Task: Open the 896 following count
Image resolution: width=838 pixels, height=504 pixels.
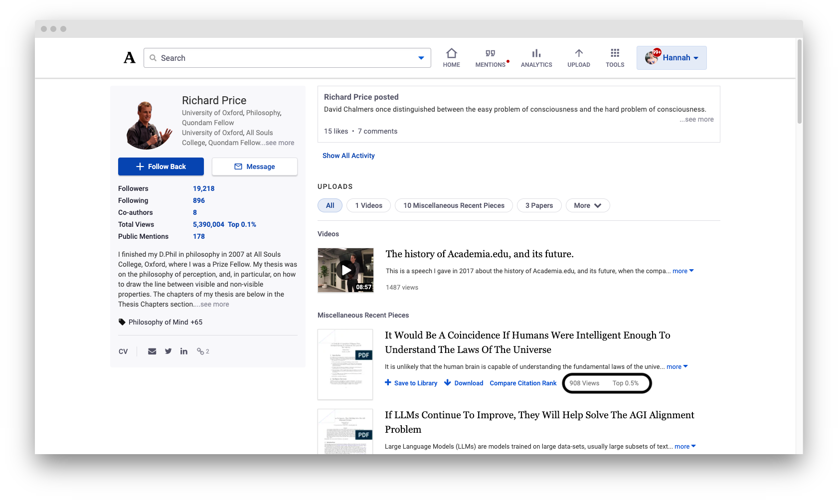Action: pos(199,200)
